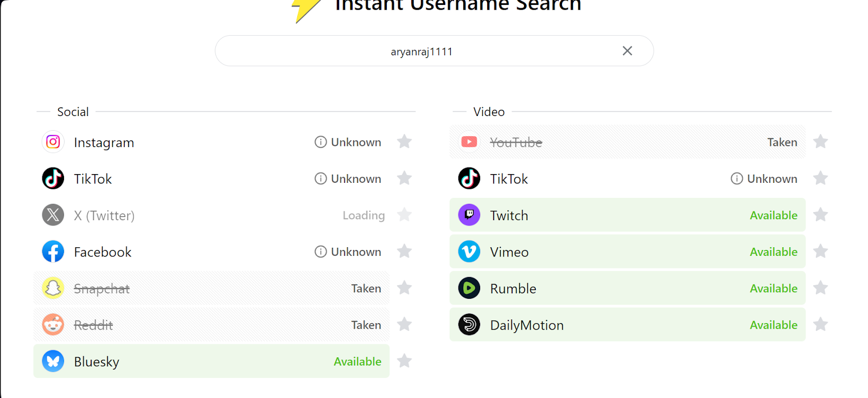The height and width of the screenshot is (398, 868).
Task: Star the Social TikTok row
Action: (x=404, y=178)
